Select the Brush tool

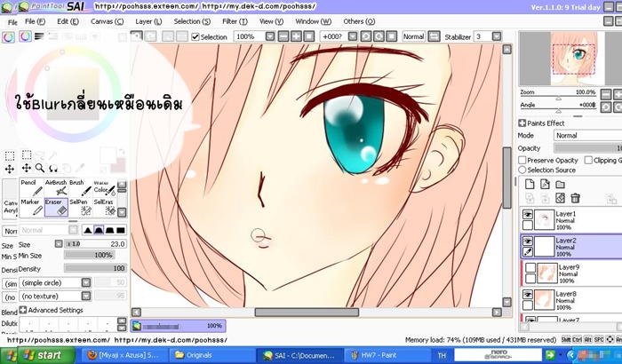tap(81, 187)
